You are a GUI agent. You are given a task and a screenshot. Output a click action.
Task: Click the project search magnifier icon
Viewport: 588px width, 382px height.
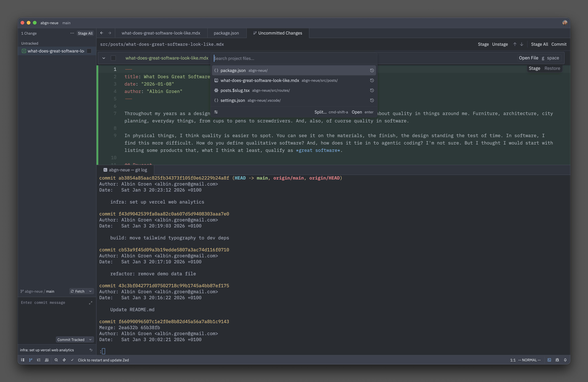click(x=56, y=360)
